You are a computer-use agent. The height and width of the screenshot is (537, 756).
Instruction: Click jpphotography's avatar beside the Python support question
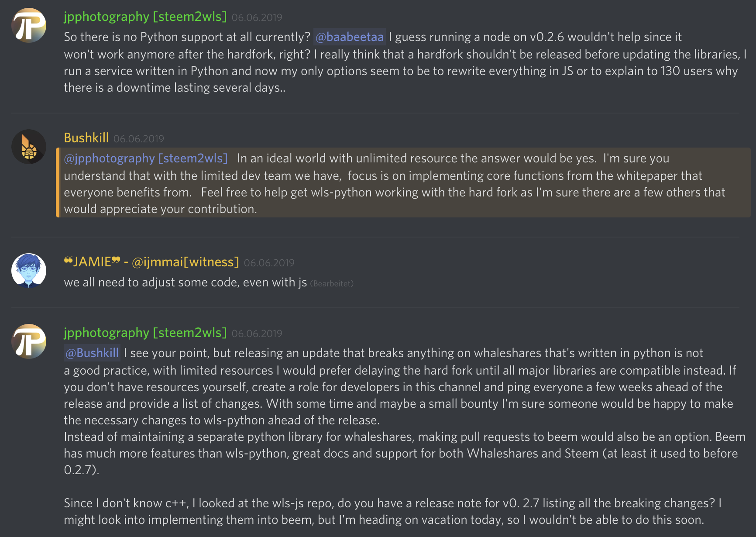29,25
